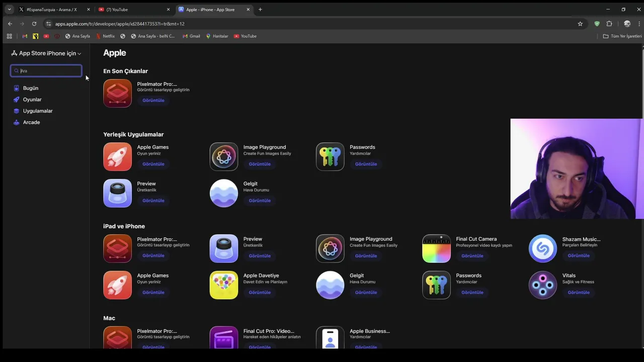Open the Shazam Music app icon
The height and width of the screenshot is (362, 644).
point(542,248)
